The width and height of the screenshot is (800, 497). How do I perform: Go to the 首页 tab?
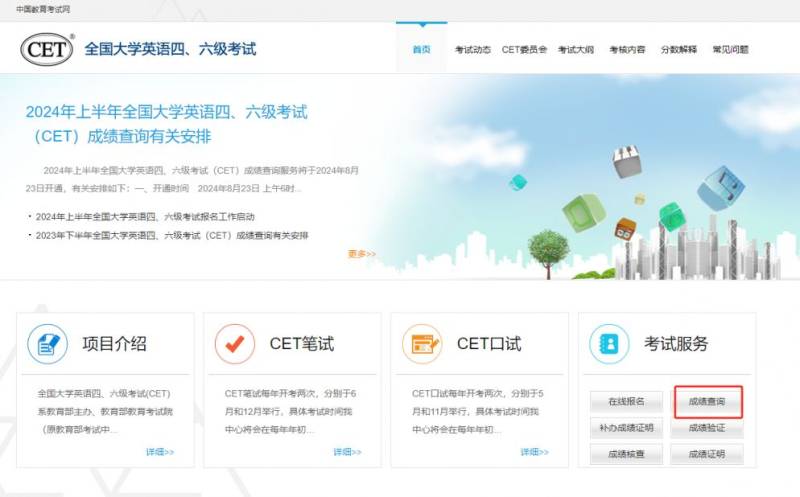click(421, 49)
